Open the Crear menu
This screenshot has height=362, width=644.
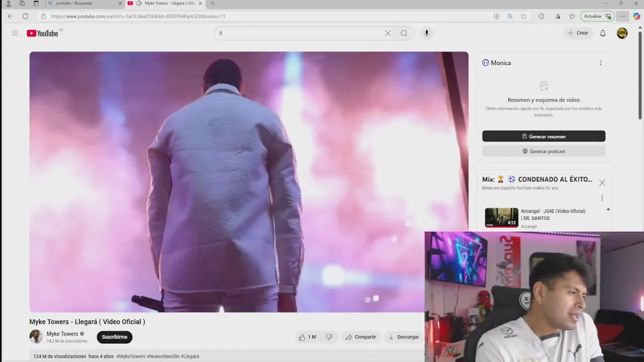coord(578,33)
